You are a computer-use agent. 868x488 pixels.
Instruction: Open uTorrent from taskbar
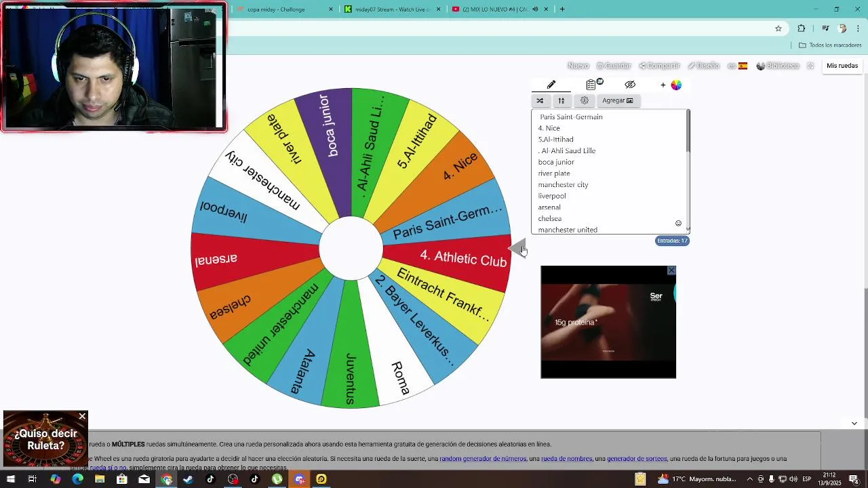point(277,479)
